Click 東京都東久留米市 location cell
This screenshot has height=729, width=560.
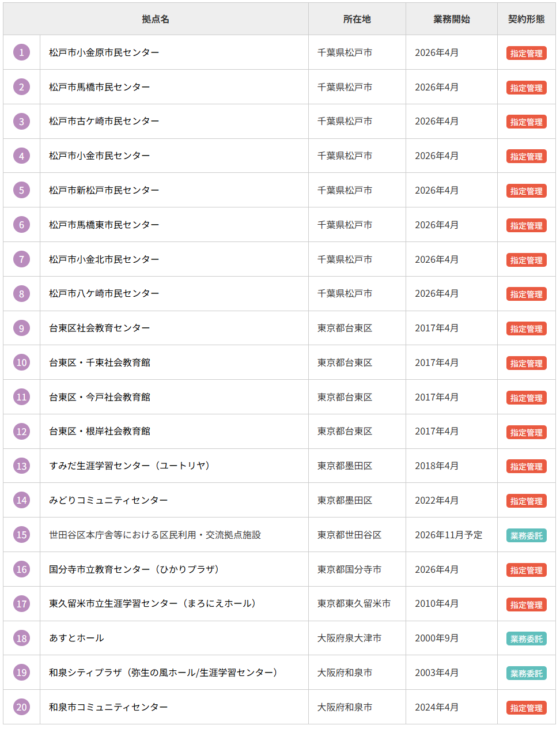coord(354,603)
